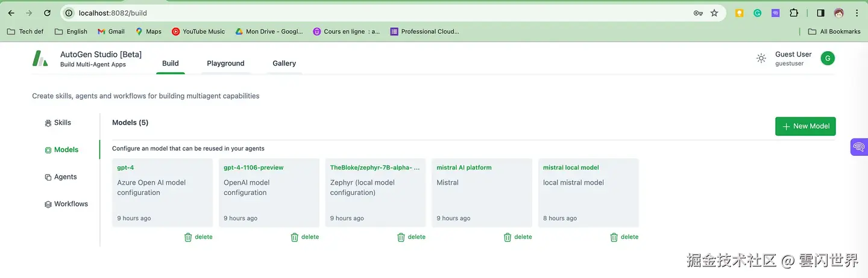Open the Guest User avatar menu

[x=828, y=58]
